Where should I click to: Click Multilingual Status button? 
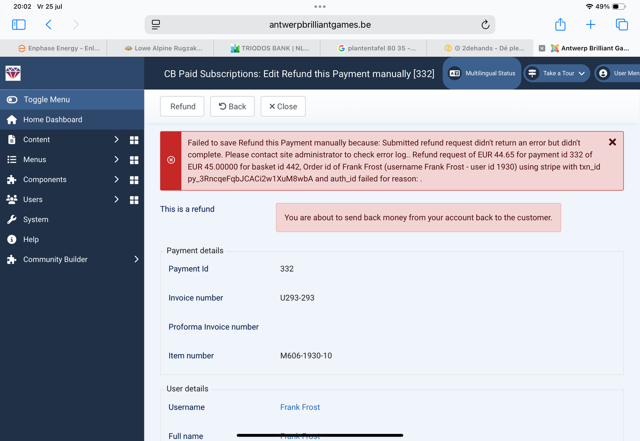click(x=482, y=74)
